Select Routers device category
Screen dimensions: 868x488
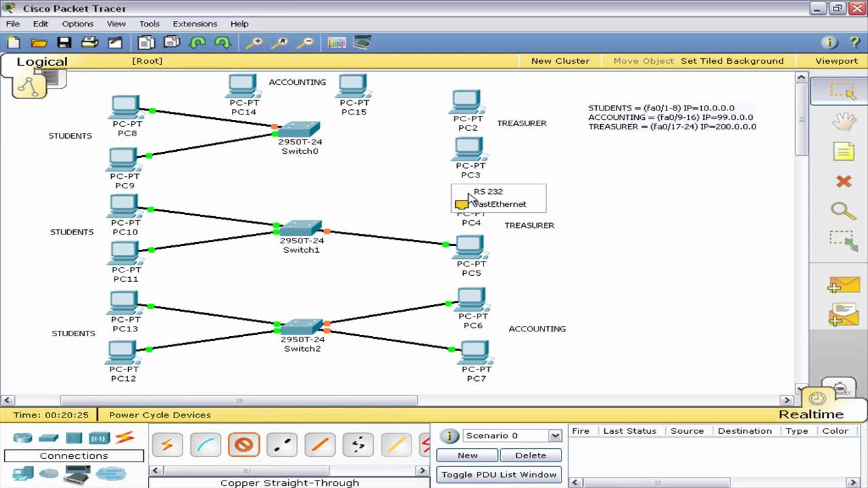coord(22,438)
